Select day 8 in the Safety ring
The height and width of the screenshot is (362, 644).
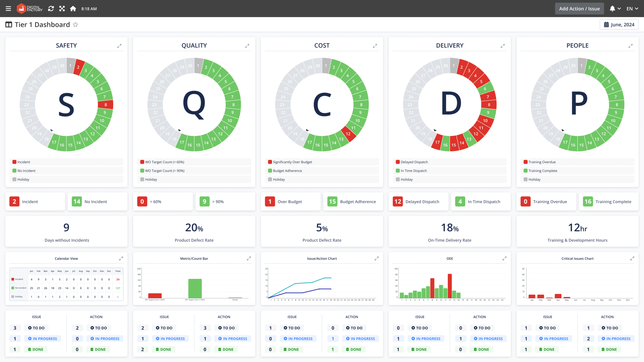106,105
